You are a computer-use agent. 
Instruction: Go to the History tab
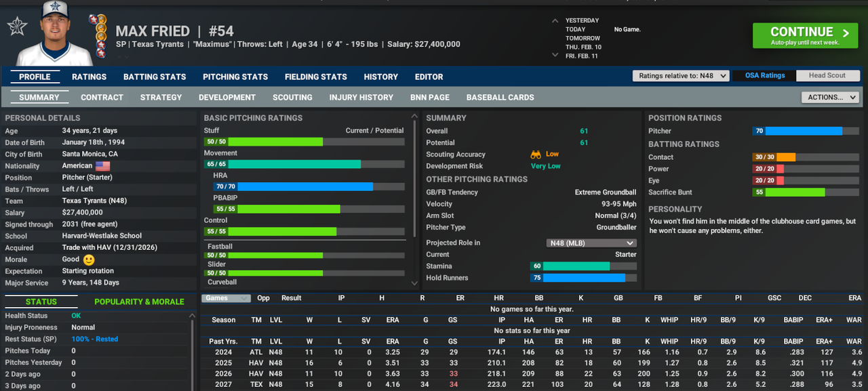pyautogui.click(x=381, y=77)
